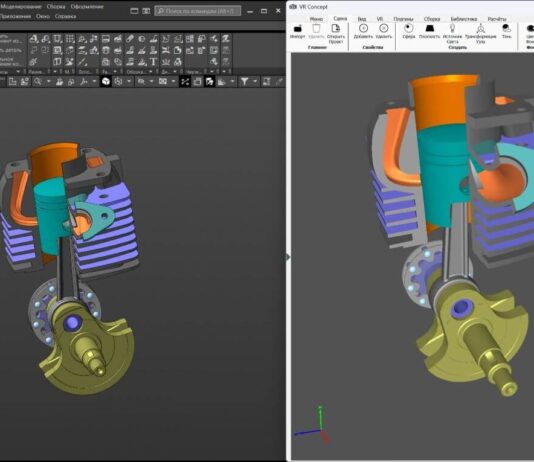Image resolution: width=534 pixels, height=462 pixels.
Task: Open the Приложения menu in KOMPAS
Action: 15,16
